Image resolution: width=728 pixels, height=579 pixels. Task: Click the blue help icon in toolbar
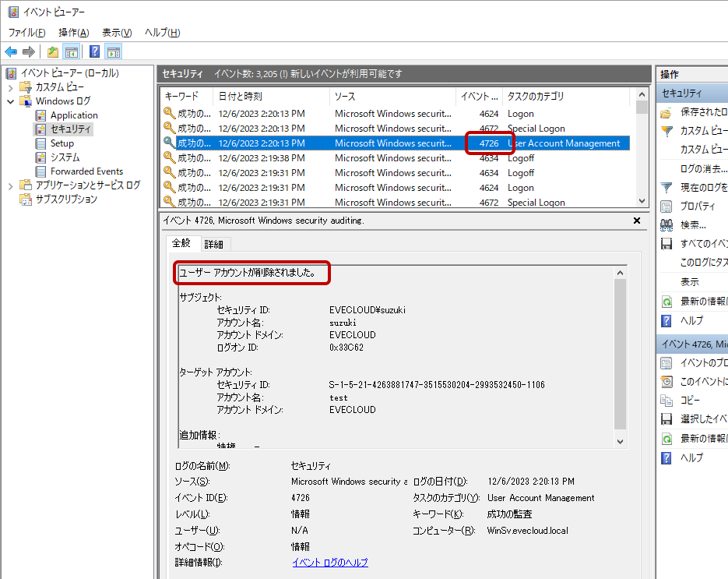94,52
